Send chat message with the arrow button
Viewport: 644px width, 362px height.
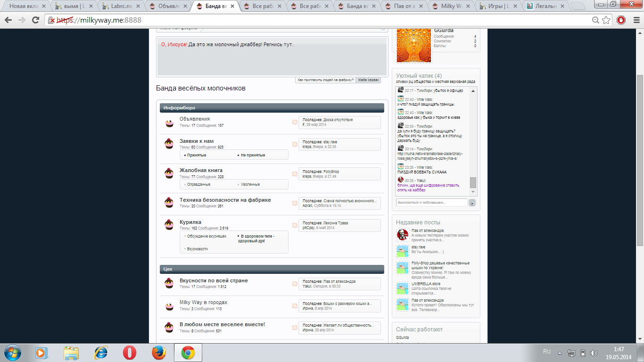pyautogui.click(x=472, y=203)
